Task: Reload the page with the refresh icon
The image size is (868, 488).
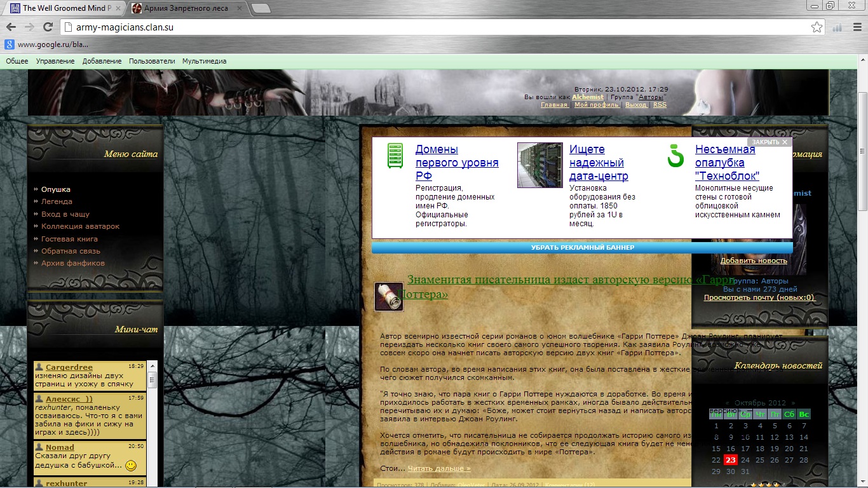Action: click(48, 27)
